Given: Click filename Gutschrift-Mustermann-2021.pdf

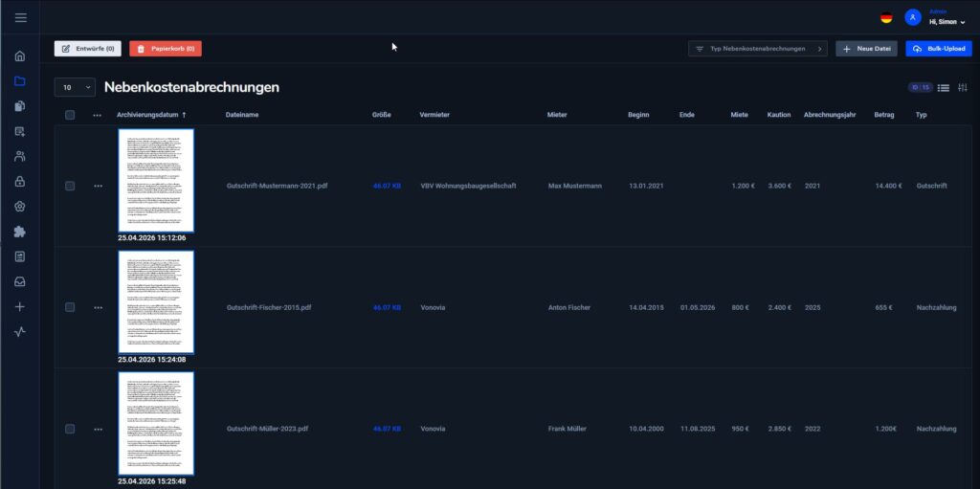Looking at the screenshot, I should 277,186.
